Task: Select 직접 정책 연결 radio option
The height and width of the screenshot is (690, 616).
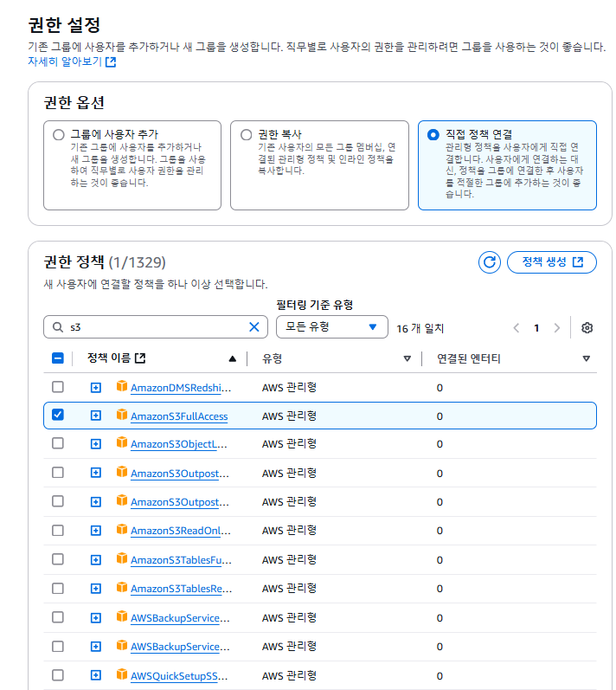Action: click(x=433, y=135)
